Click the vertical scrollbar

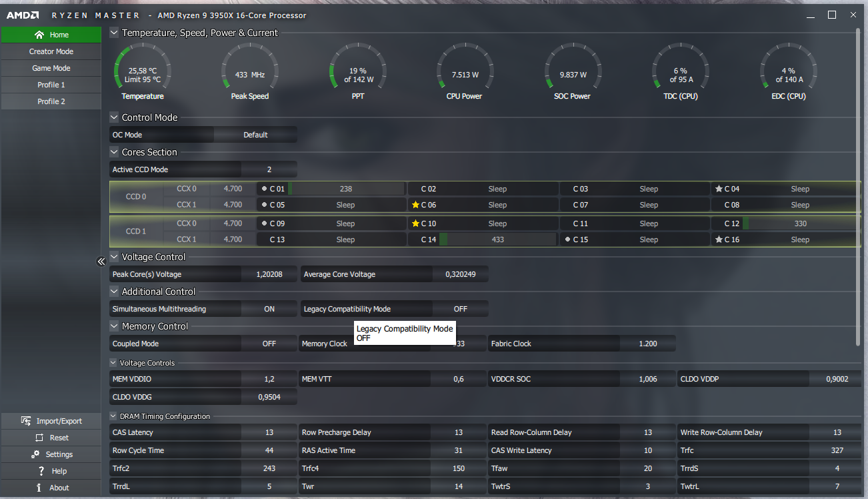click(858, 187)
